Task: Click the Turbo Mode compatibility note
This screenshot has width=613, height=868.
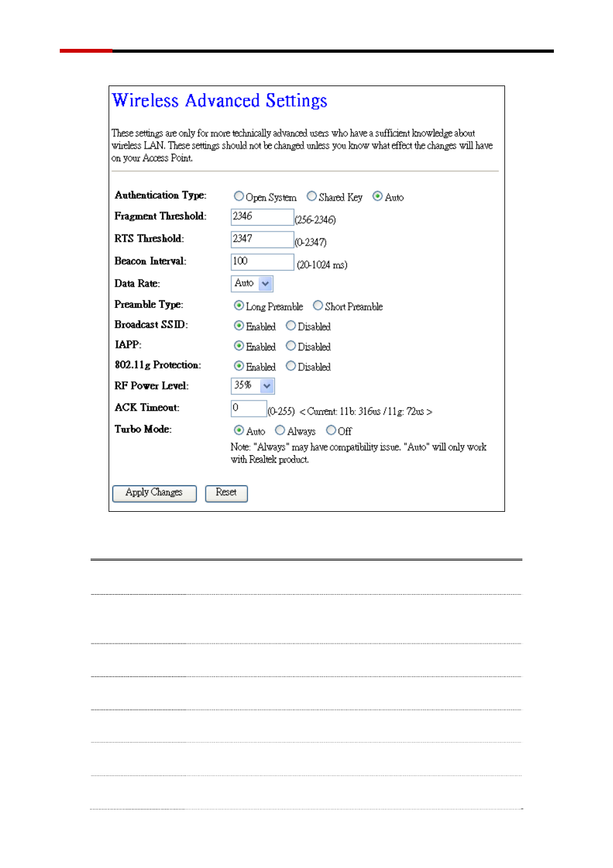Action: pos(359,453)
